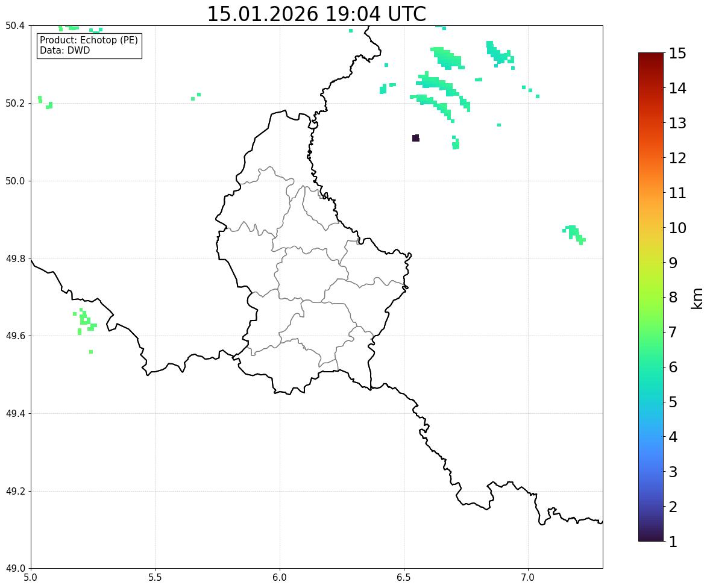Click the y-axis tick label 49.2

[x=15, y=491]
